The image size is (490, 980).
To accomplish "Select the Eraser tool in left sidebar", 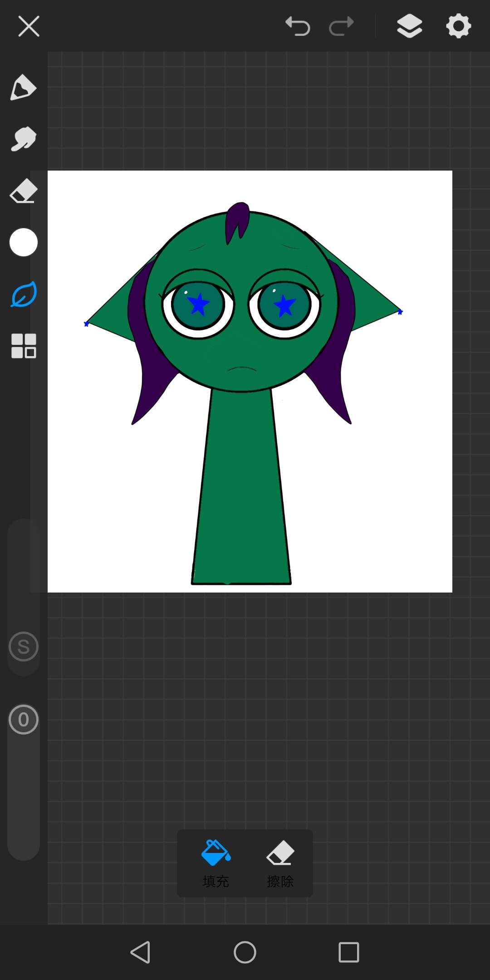I will tap(23, 191).
